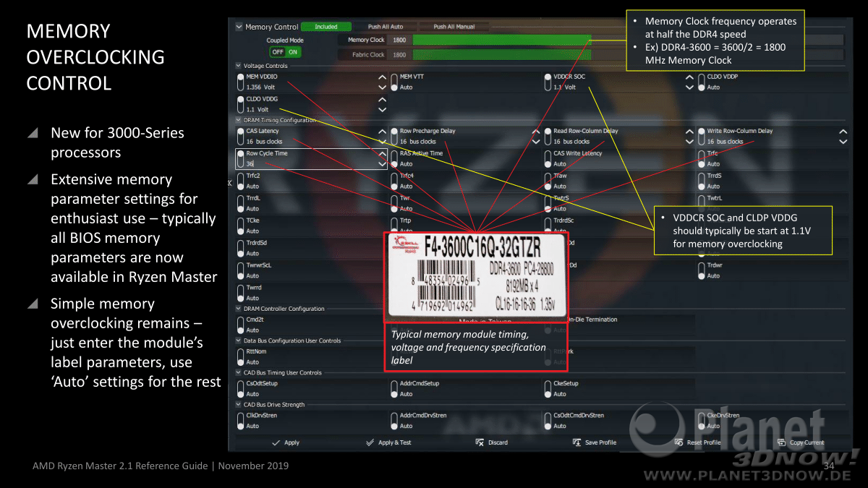Click the Fabric Clock green slider bar
The image size is (868, 488).
pyautogui.click(x=502, y=54)
